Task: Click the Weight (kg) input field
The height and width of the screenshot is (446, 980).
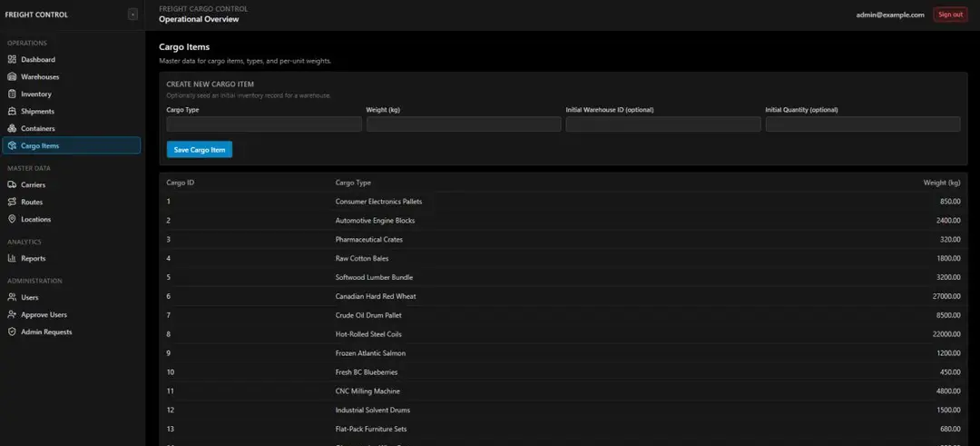Action: pos(464,124)
